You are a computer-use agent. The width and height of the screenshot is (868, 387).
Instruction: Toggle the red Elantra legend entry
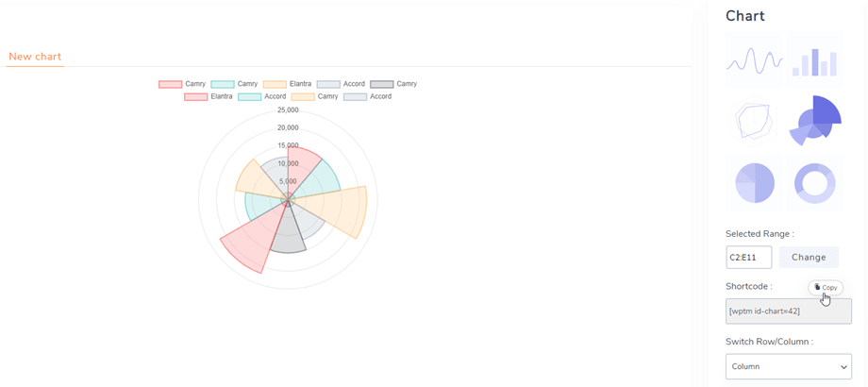click(208, 96)
